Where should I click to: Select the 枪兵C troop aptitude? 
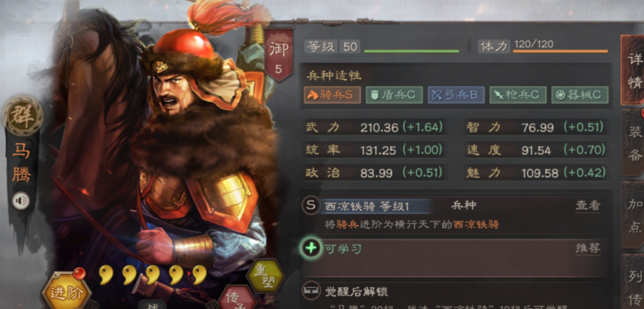(x=518, y=95)
